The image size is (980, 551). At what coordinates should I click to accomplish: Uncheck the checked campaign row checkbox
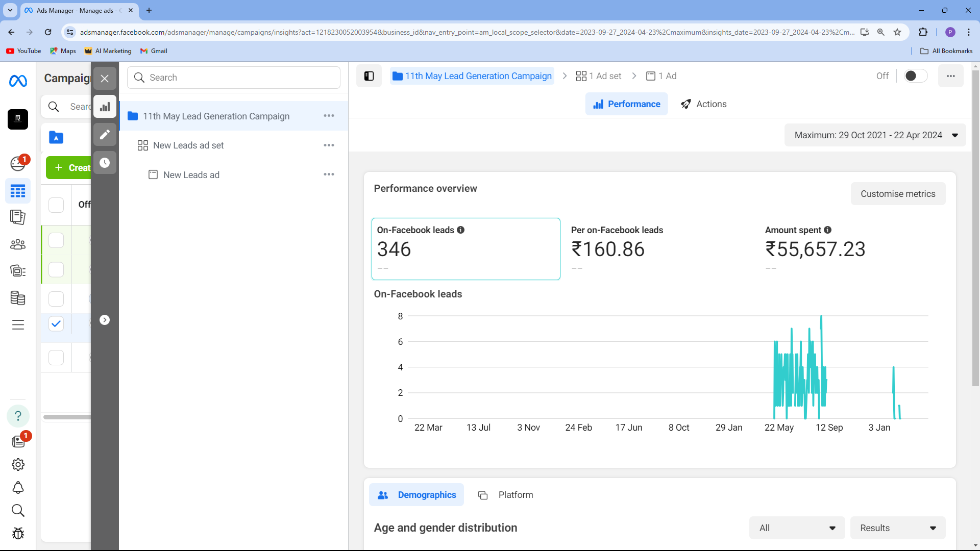pos(56,324)
